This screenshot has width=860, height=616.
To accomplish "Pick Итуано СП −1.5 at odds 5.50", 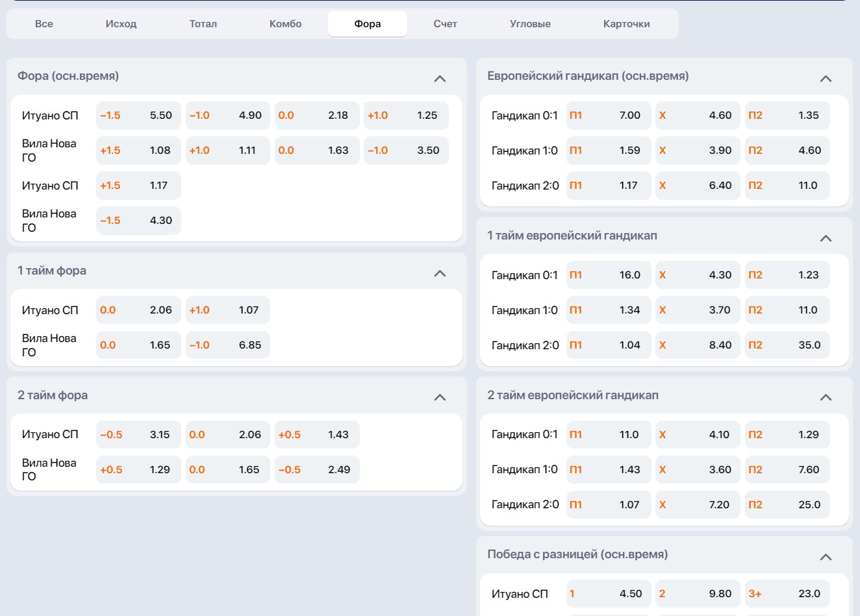I will tap(138, 116).
